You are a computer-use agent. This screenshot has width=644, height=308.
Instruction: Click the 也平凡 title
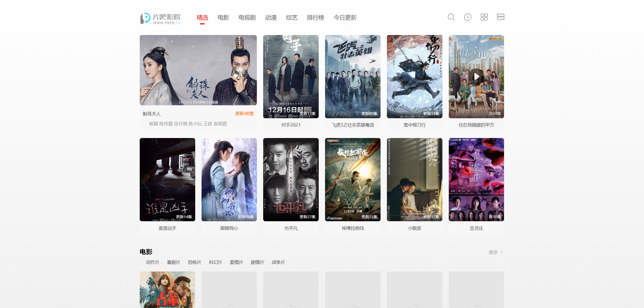tap(291, 228)
